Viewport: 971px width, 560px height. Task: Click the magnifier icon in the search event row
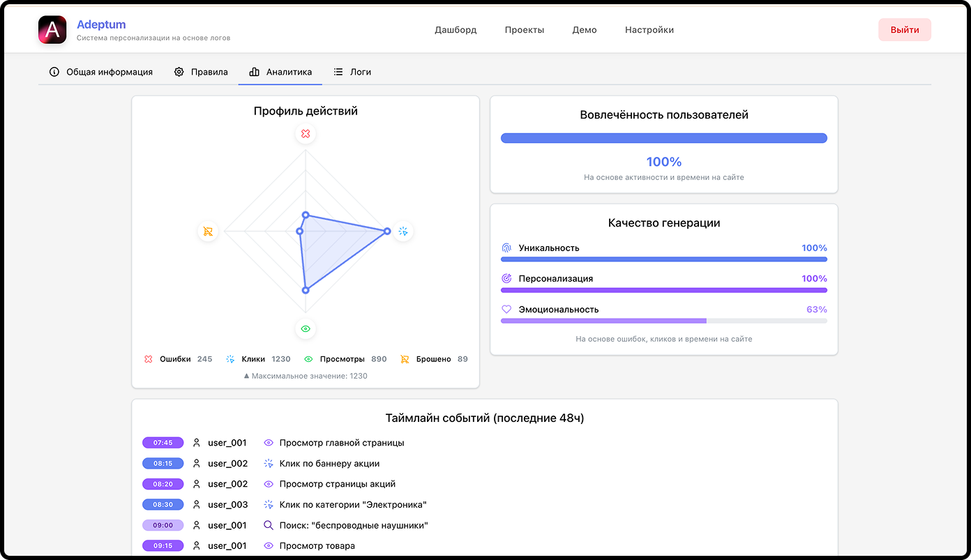tap(269, 525)
